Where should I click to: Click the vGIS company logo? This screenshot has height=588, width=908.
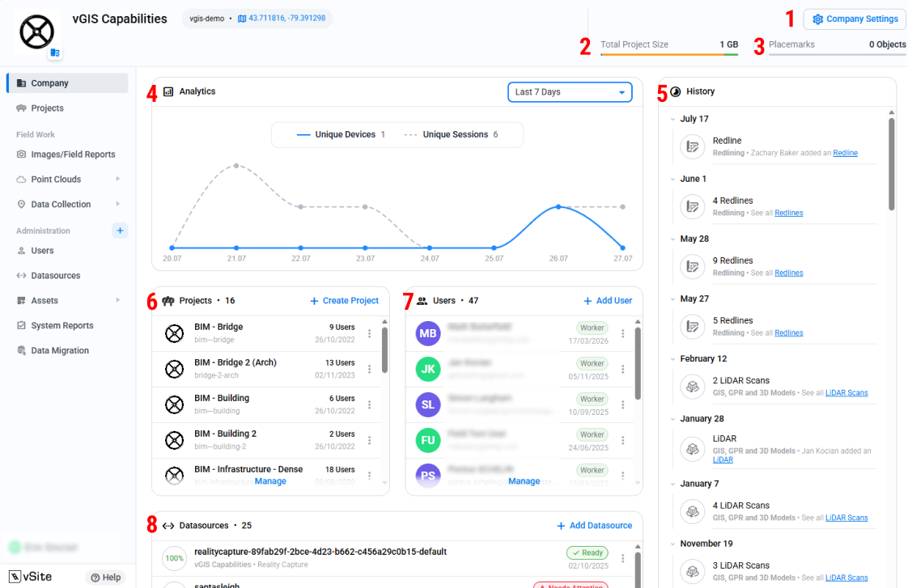pyautogui.click(x=36, y=32)
